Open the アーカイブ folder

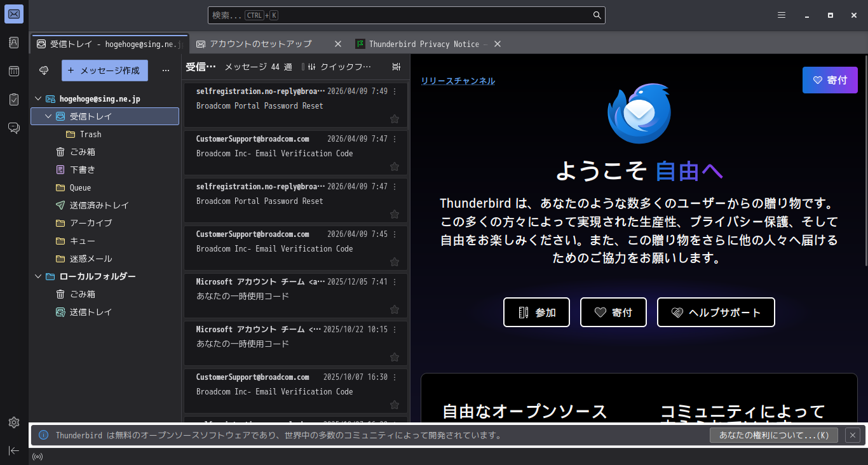pyautogui.click(x=105, y=223)
